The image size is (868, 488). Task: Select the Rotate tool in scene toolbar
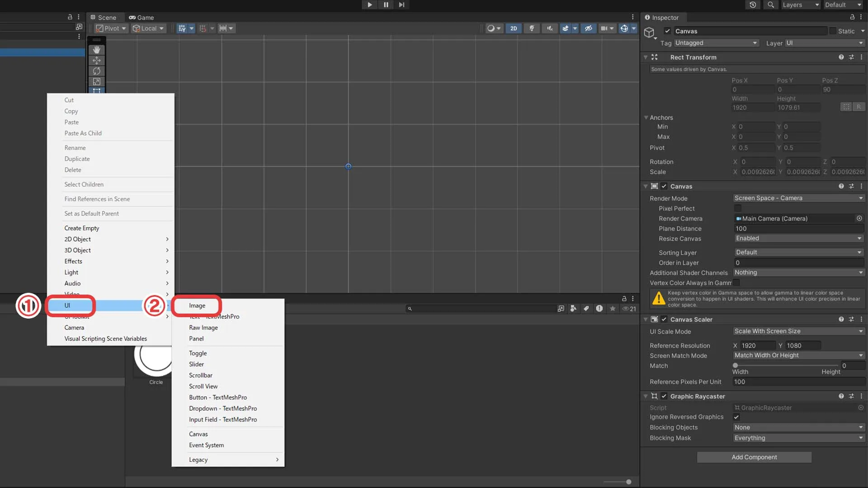[x=96, y=71]
